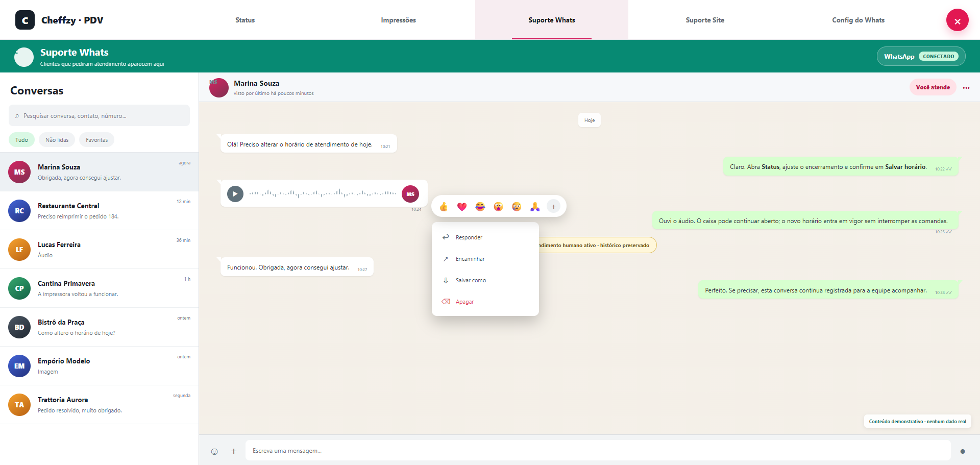Click the reply starting 'Ouvi o áudio'

click(x=805, y=221)
